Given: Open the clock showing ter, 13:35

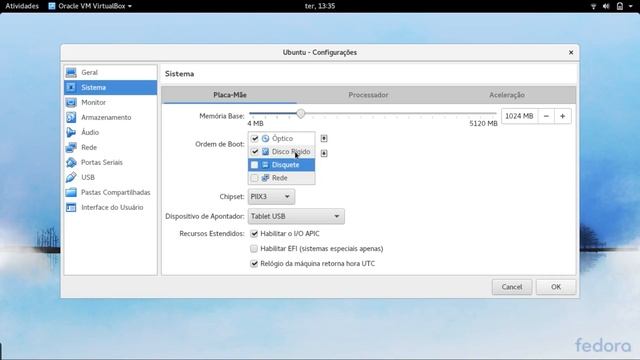Looking at the screenshot, I should pyautogui.click(x=320, y=6).
